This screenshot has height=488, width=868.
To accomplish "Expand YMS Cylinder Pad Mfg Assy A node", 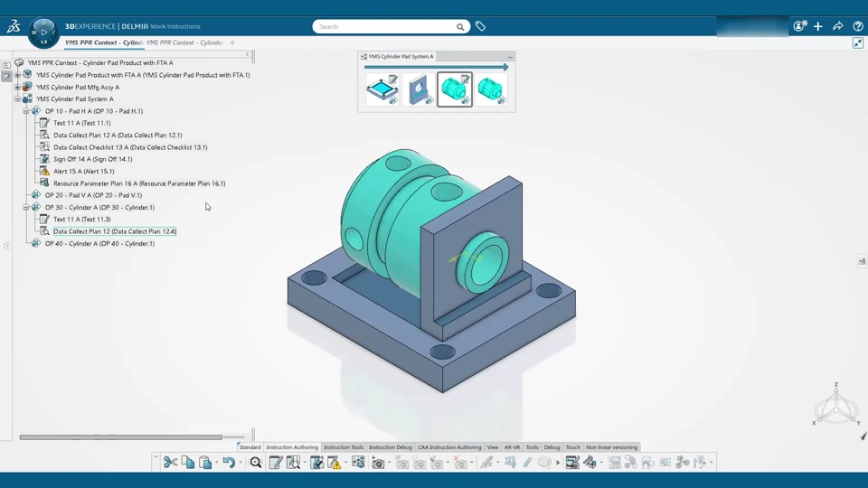I will tap(18, 87).
